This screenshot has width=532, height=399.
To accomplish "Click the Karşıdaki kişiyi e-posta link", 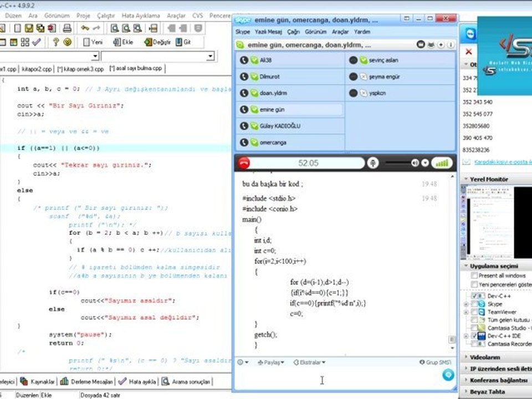I will click(503, 162).
